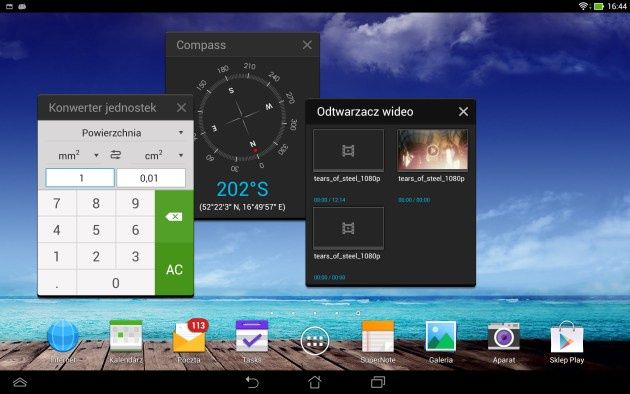Tap digit 2 on converter keypad

(x=96, y=256)
